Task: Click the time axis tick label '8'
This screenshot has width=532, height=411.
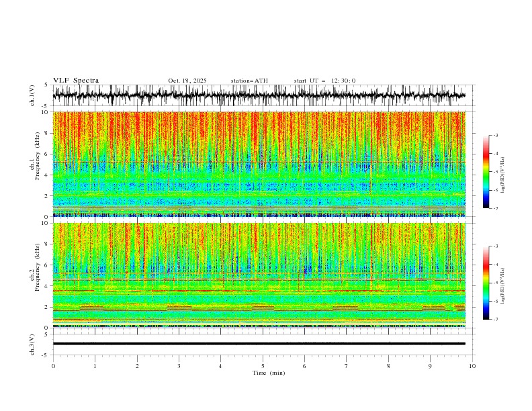Action: coord(388,366)
